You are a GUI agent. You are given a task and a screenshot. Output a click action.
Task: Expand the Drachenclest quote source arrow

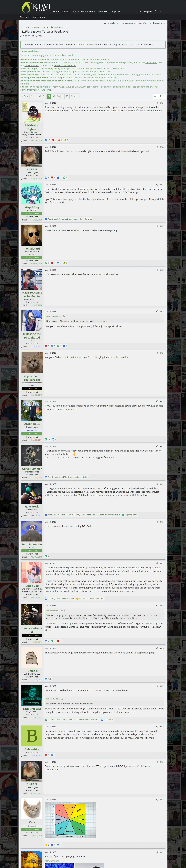pyautogui.click(x=65, y=610)
